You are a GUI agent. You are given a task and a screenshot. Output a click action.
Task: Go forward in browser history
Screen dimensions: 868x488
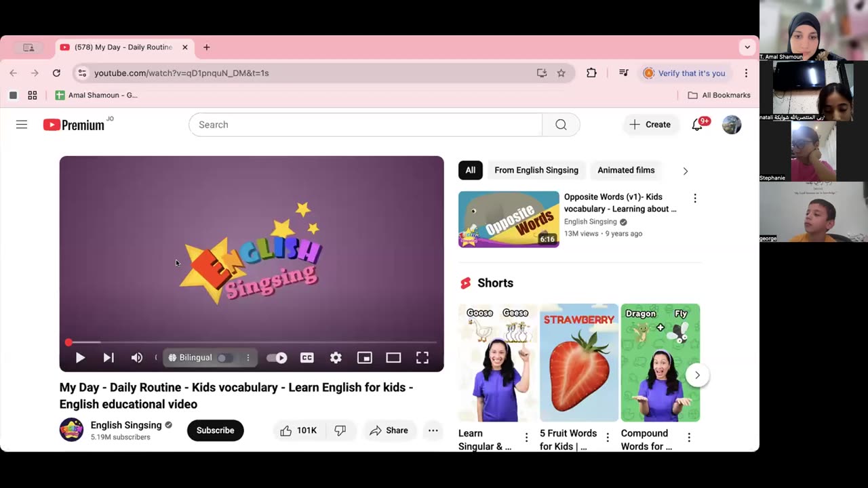click(35, 73)
